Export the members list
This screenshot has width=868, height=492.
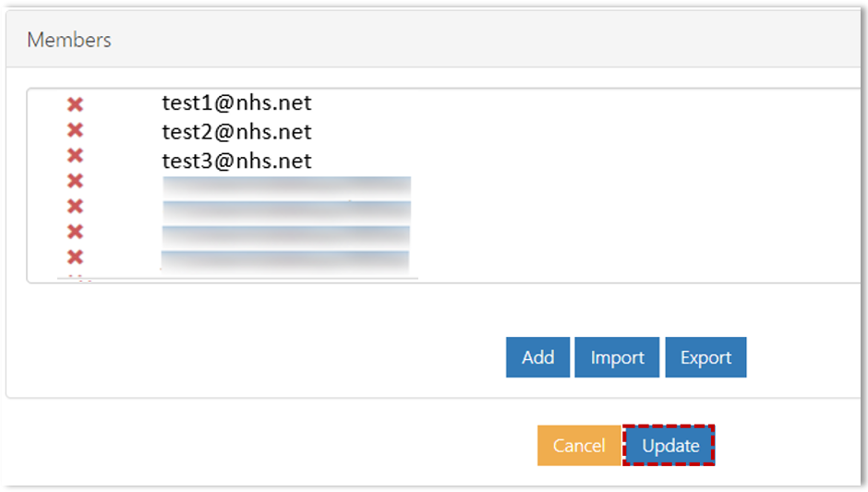705,357
